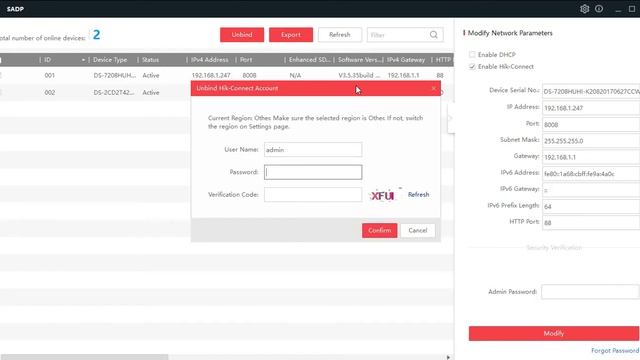The width and height of the screenshot is (640, 360).
Task: Click the Device Type column header
Action: coord(110,60)
